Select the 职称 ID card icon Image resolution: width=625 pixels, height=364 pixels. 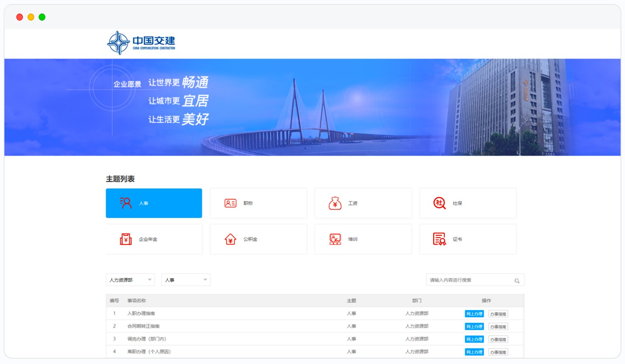pos(230,203)
